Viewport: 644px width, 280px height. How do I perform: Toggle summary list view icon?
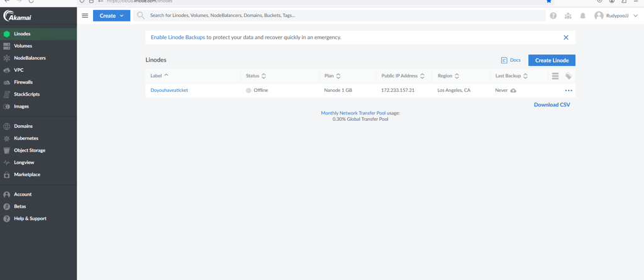[x=555, y=76]
